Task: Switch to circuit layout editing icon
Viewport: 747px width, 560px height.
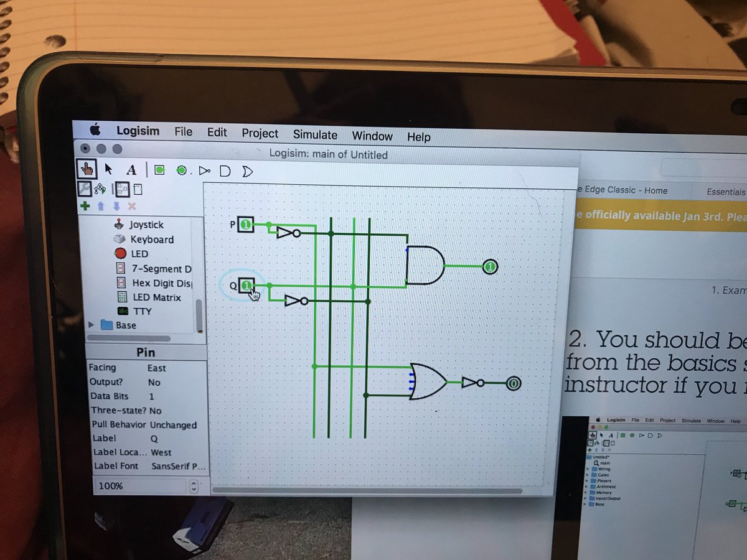Action: (121, 189)
